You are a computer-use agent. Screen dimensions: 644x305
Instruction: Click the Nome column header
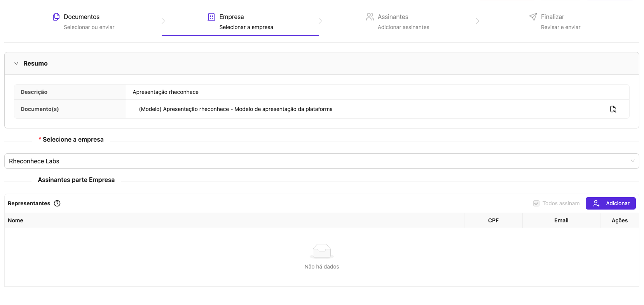tap(16, 220)
